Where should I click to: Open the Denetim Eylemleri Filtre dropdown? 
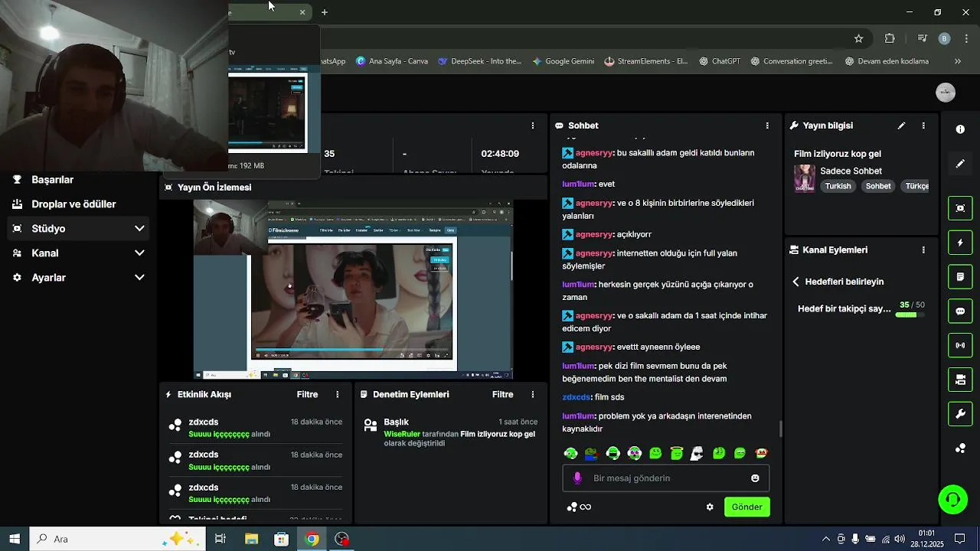click(x=502, y=395)
